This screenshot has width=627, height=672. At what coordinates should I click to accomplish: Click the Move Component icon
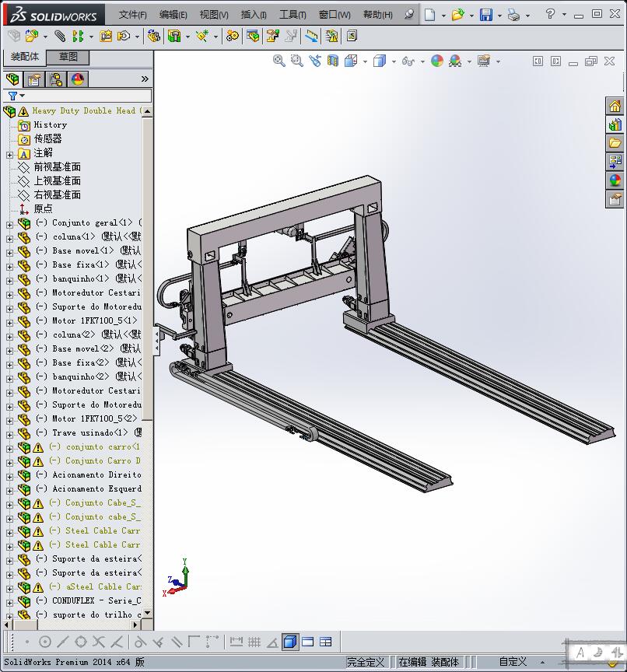click(124, 36)
